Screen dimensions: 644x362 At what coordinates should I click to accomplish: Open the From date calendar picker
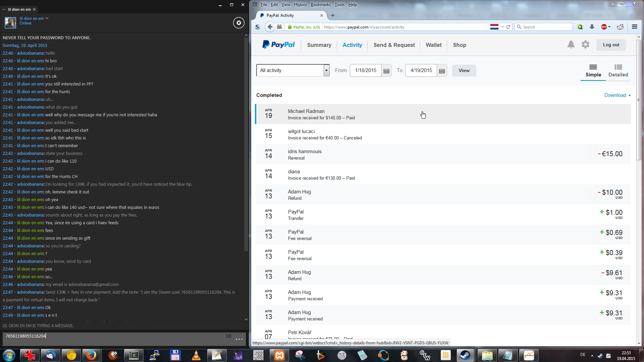click(386, 71)
